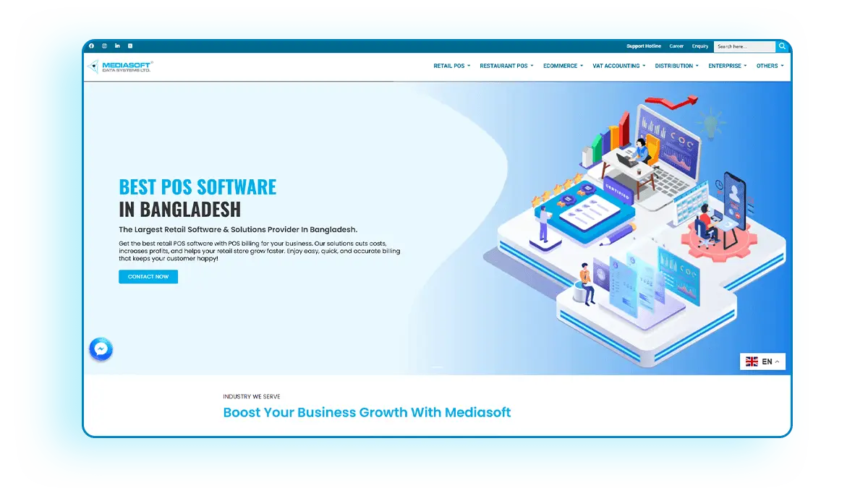Click the Mediasoft logo
The width and height of the screenshot is (868, 488).
(x=119, y=67)
